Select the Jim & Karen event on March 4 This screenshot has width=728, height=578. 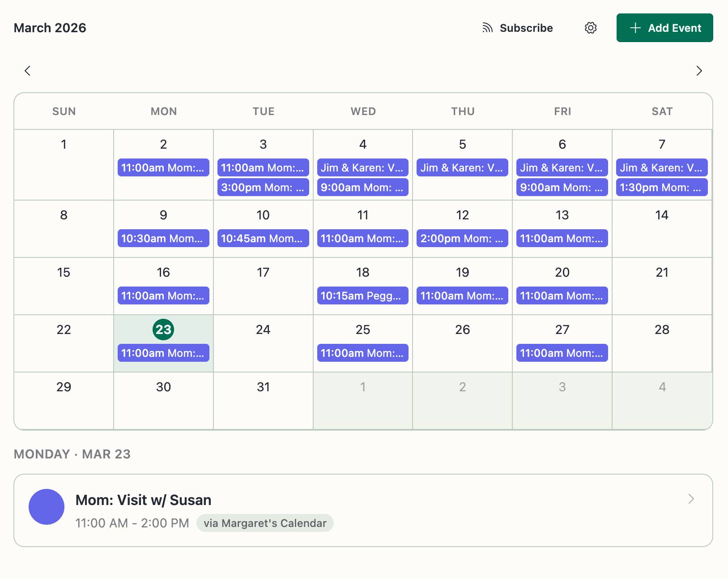(x=362, y=167)
